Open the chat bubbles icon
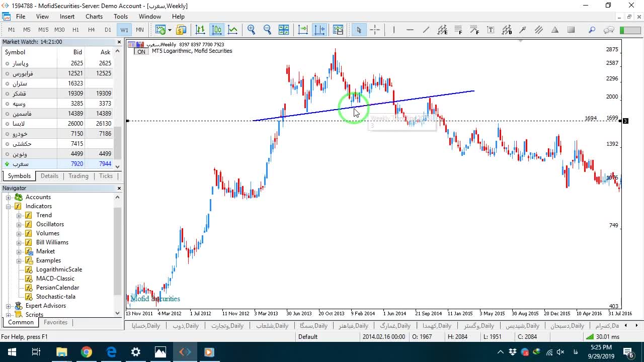The image size is (644, 362). click(609, 30)
